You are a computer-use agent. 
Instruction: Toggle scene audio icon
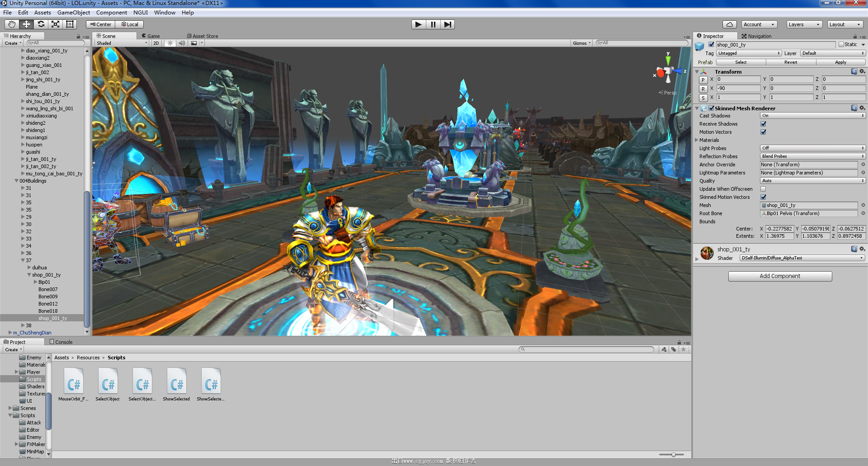tap(182, 43)
